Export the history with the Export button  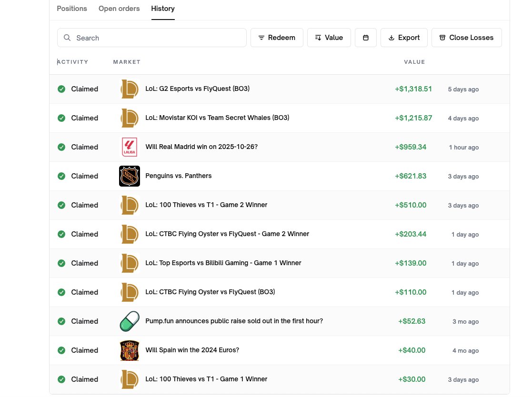click(404, 38)
